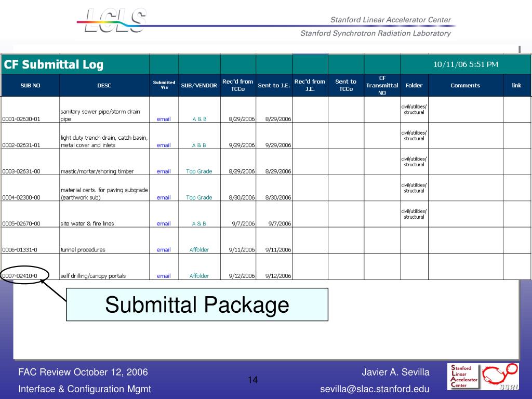Open email link in row 0003-02631-00

(164, 171)
